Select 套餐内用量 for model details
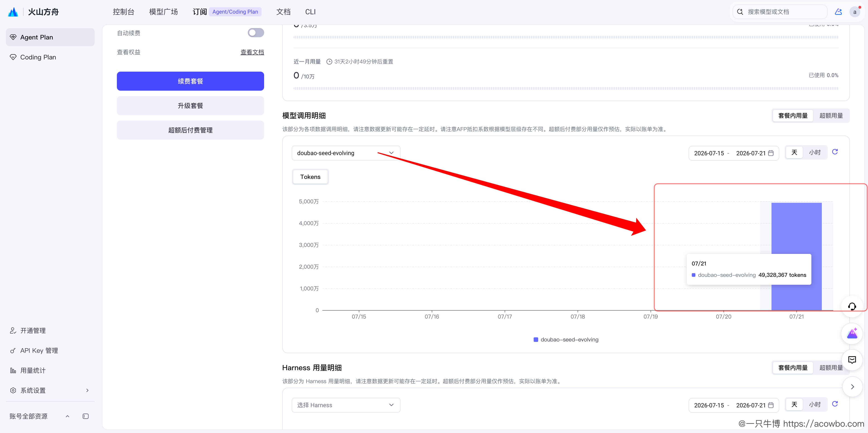 [x=793, y=116]
